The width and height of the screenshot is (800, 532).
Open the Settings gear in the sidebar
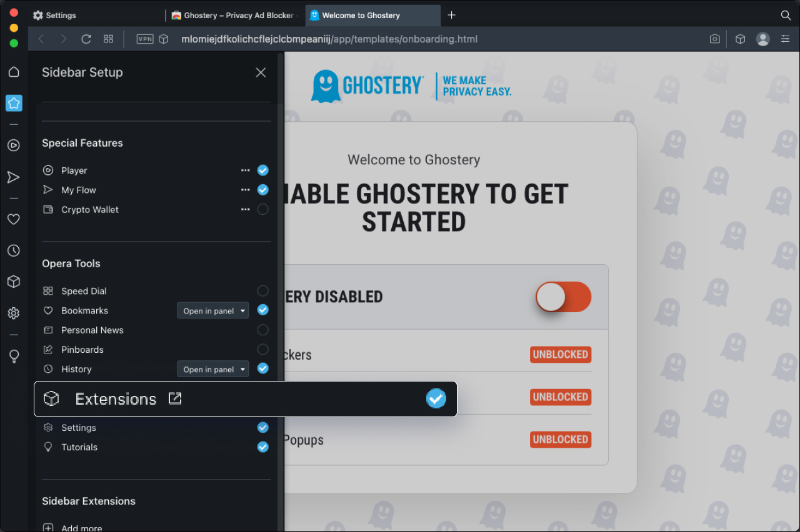point(14,313)
